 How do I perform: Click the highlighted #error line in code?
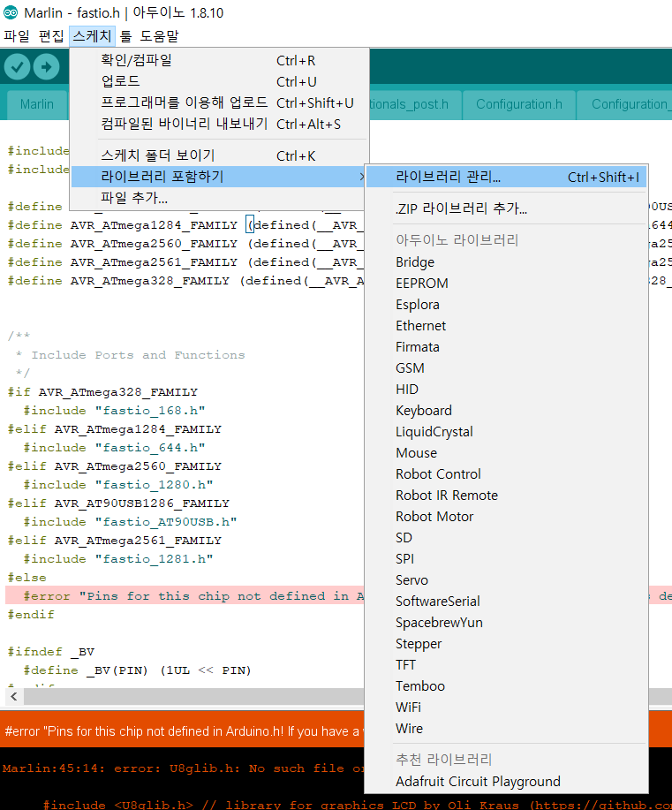tap(185, 595)
